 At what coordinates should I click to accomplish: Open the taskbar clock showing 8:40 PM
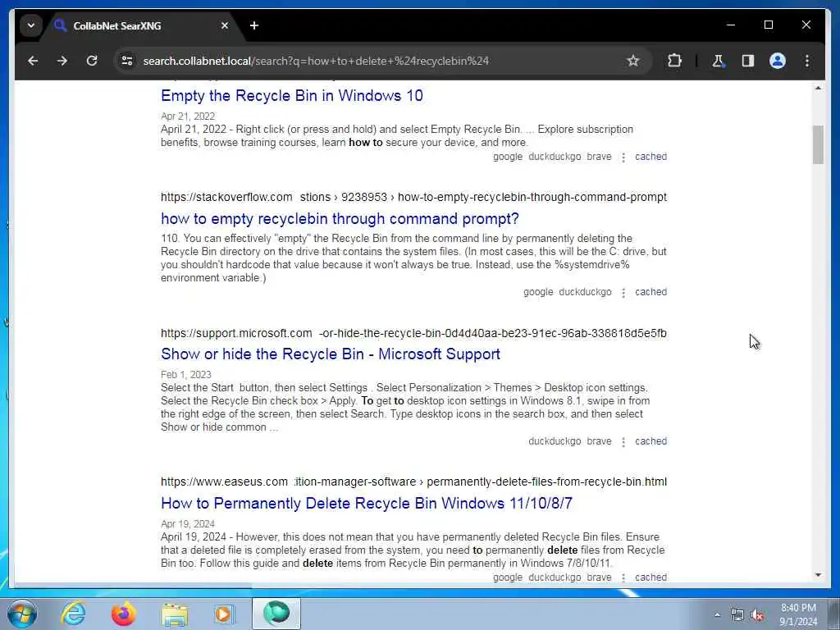click(x=798, y=614)
